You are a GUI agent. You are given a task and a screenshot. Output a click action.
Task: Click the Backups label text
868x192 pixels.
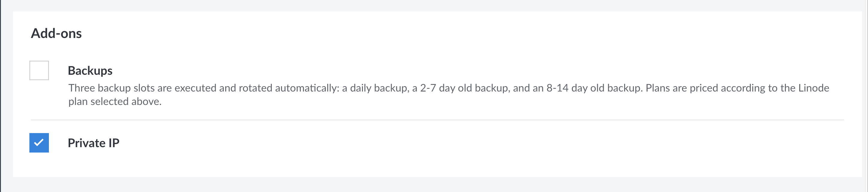click(90, 71)
